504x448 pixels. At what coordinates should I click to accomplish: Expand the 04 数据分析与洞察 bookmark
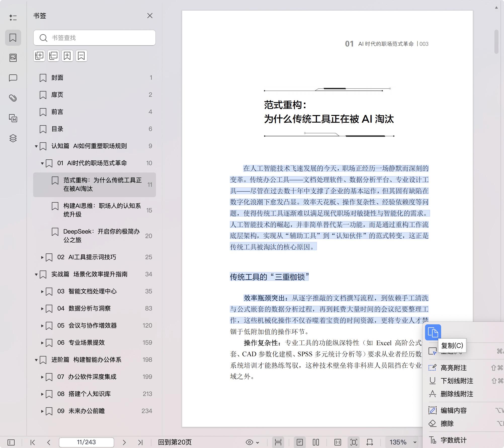pos(42,308)
